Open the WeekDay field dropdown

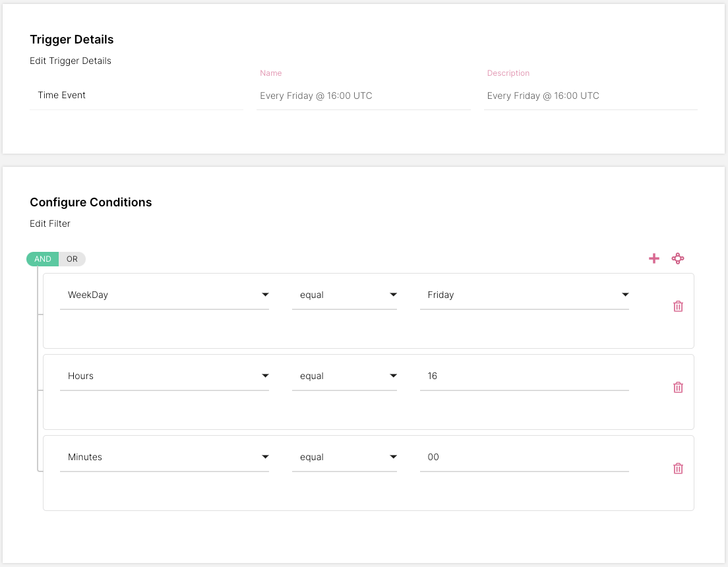point(164,295)
